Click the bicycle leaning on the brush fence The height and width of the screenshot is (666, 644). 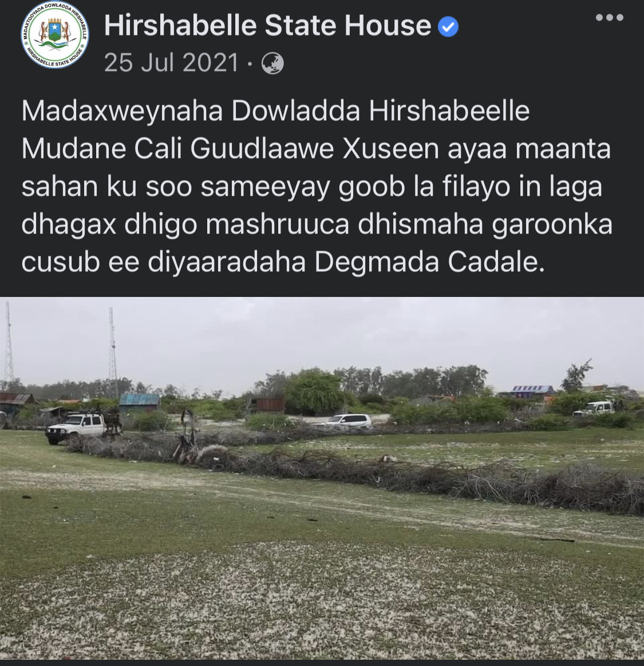point(187,438)
